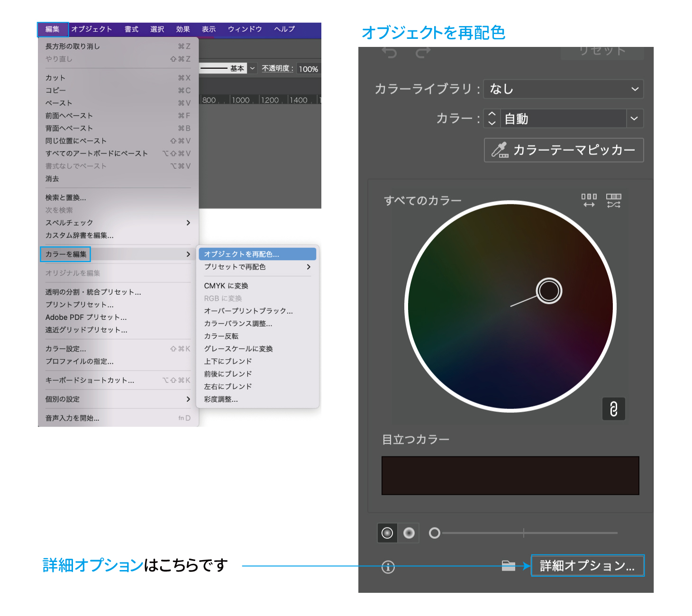Choose カラーバランス調整...
The height and width of the screenshot is (616, 692).
click(x=257, y=324)
